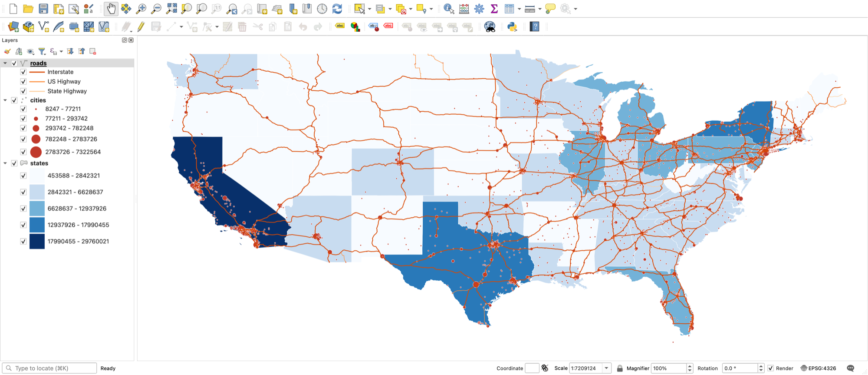Screen dimensions: 868x375
Task: Open the Identify Features tool
Action: pos(449,9)
